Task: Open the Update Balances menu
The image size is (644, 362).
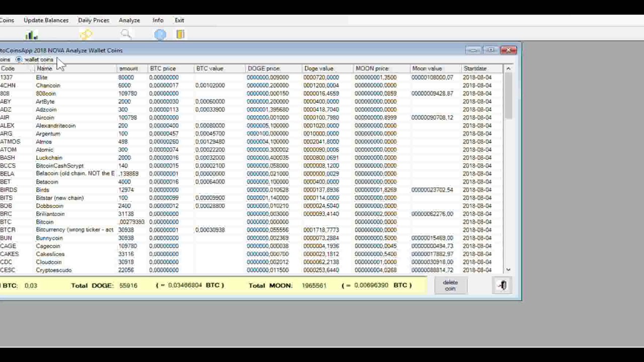Action: click(x=46, y=20)
